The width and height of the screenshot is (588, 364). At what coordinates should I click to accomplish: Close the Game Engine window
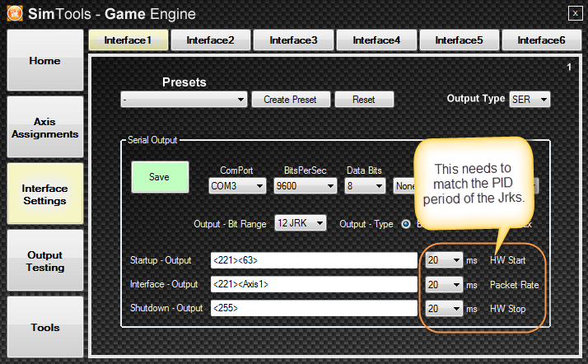[574, 12]
